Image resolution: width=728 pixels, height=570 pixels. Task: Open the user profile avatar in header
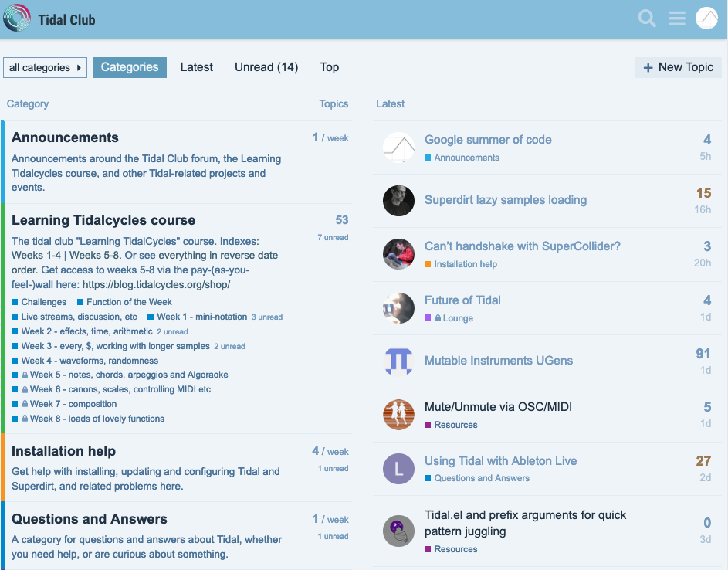(x=706, y=19)
